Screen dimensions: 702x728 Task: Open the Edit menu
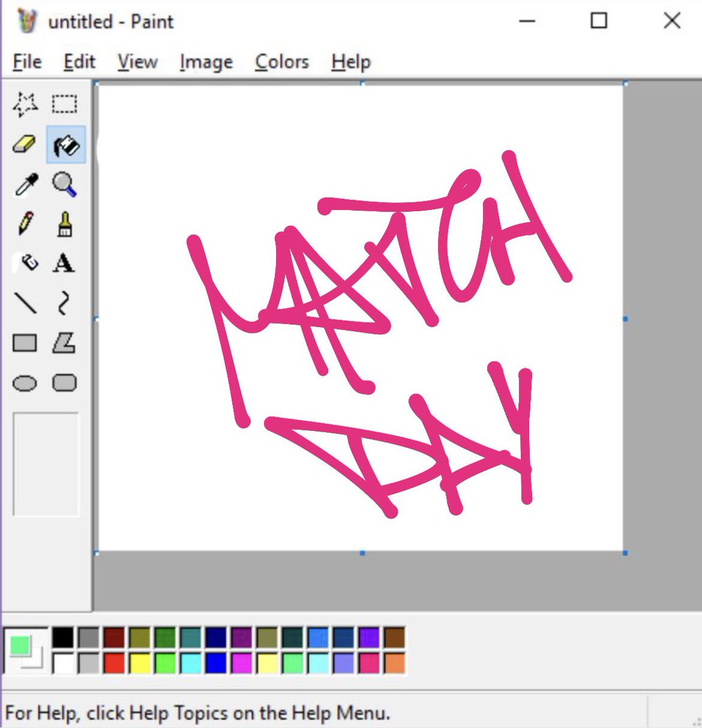tap(79, 62)
